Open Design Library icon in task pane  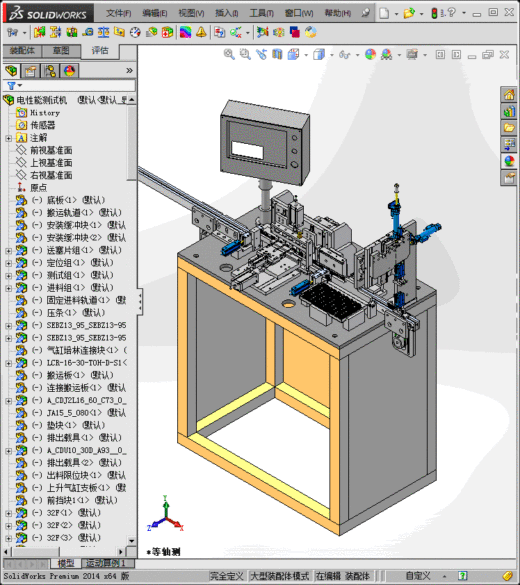click(509, 111)
